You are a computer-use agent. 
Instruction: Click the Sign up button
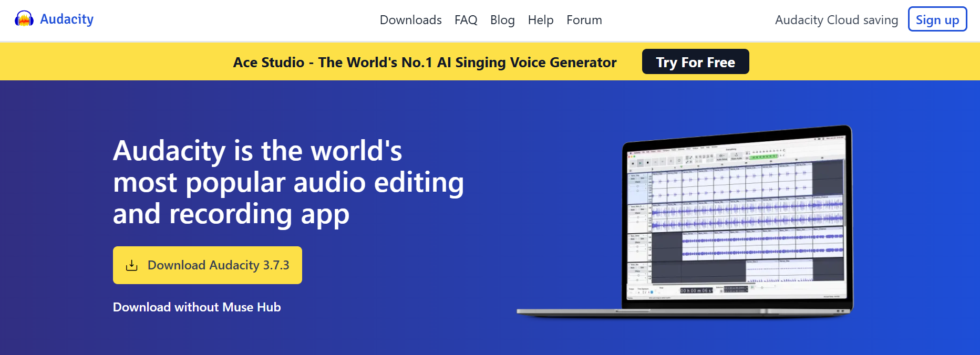click(937, 19)
